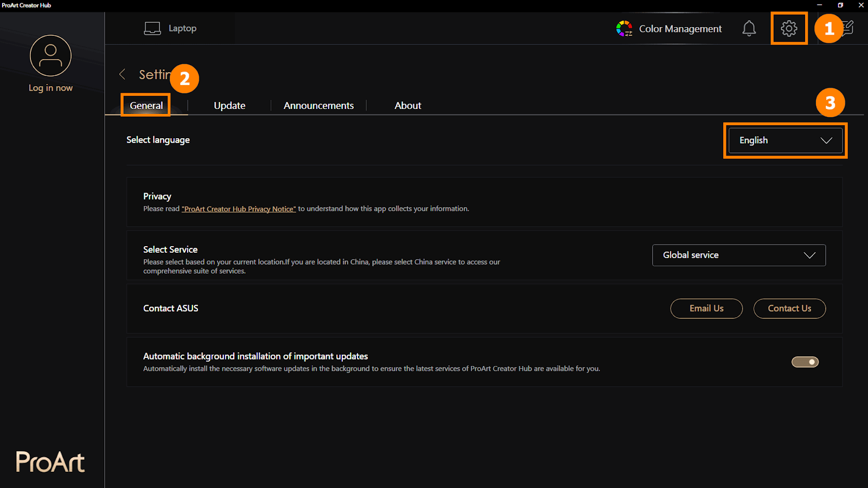Click the user profile avatar
The height and width of the screenshot is (488, 868).
pyautogui.click(x=50, y=55)
